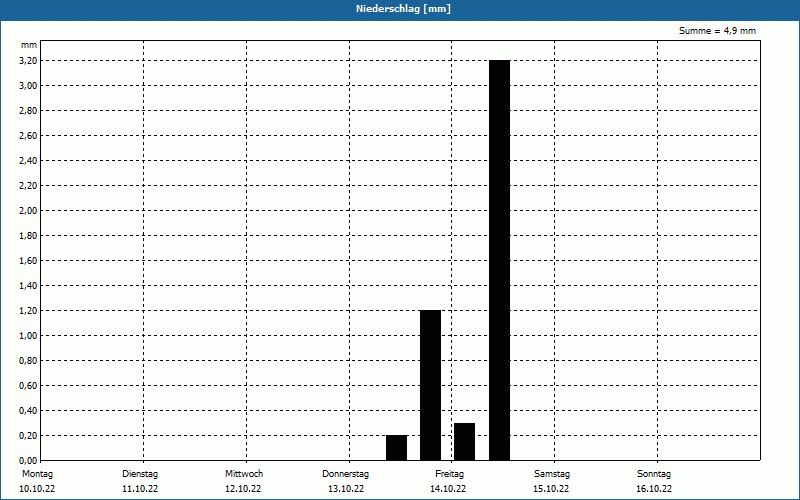This screenshot has width=800, height=500.
Task: Click the date 13.10.22
Action: pos(346,489)
